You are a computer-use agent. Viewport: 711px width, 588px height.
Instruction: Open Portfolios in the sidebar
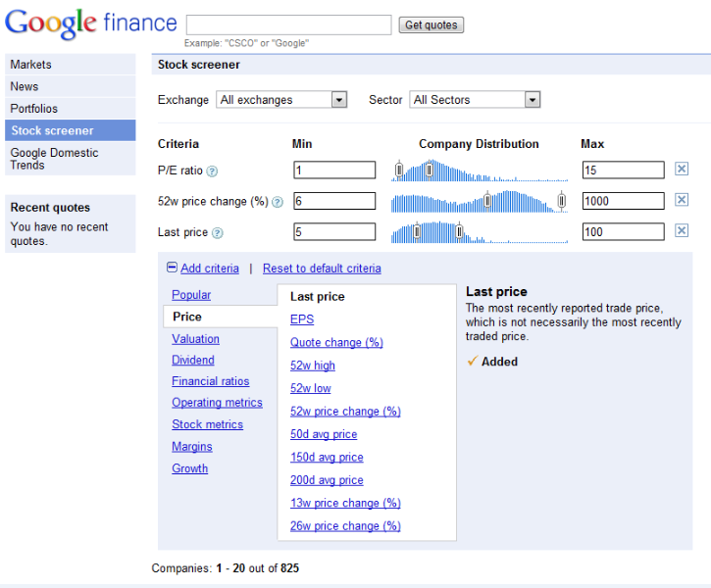point(71,109)
